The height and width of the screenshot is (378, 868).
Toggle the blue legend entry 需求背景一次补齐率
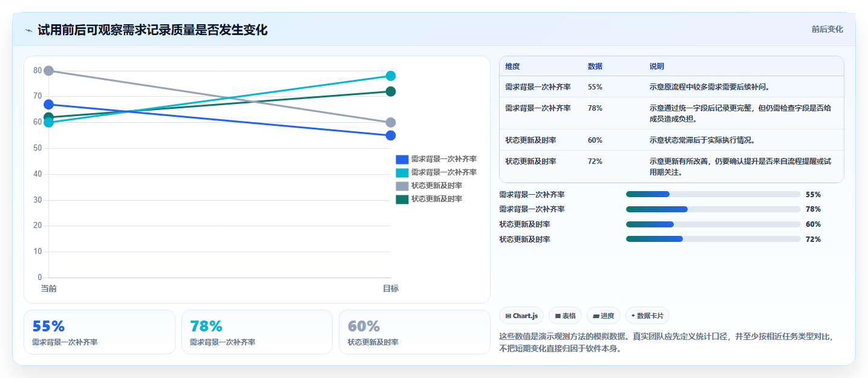[x=436, y=159]
